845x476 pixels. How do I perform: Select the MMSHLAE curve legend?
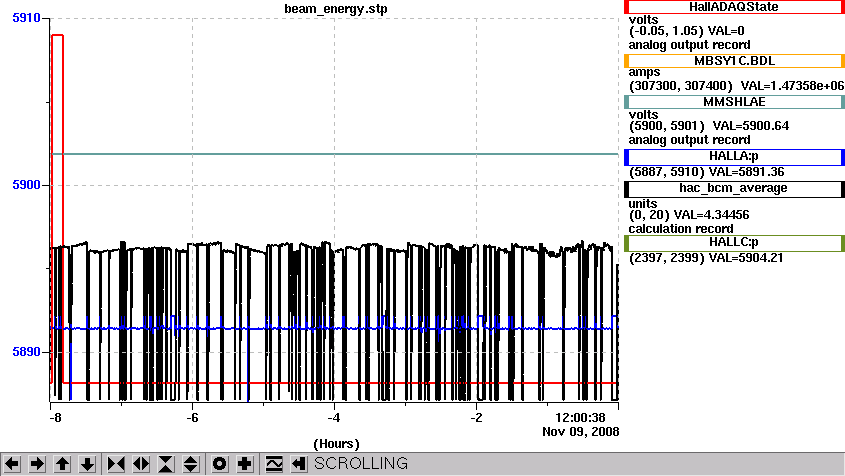[734, 102]
